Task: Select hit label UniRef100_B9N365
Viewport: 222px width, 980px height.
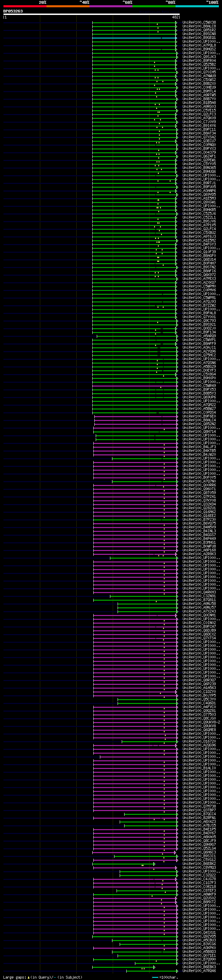Action: pos(199,168)
